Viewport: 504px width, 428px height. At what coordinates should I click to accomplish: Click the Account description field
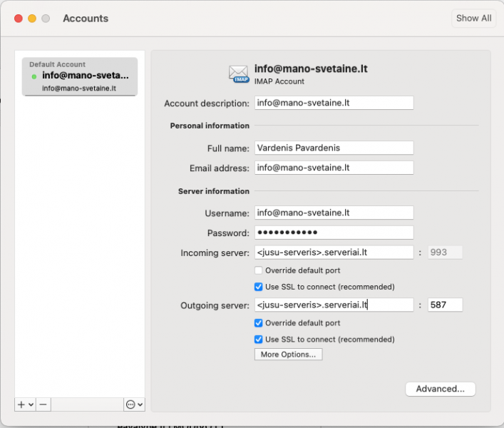tap(334, 103)
